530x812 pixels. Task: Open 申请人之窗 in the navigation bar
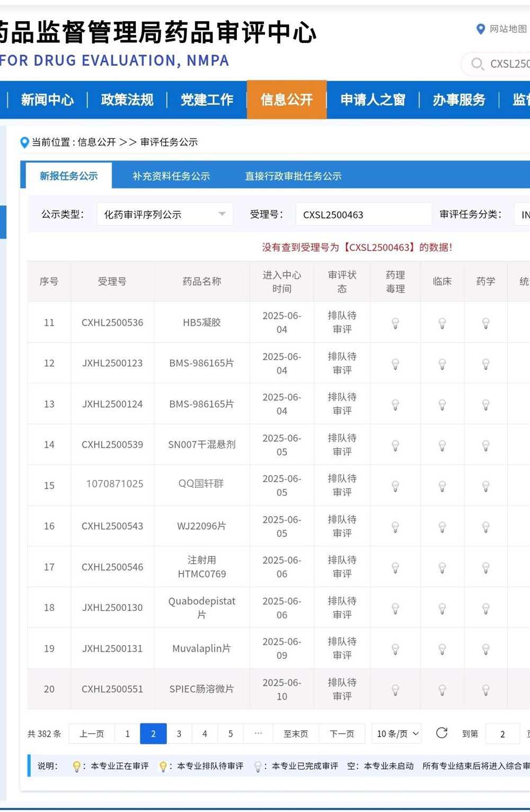point(373,100)
